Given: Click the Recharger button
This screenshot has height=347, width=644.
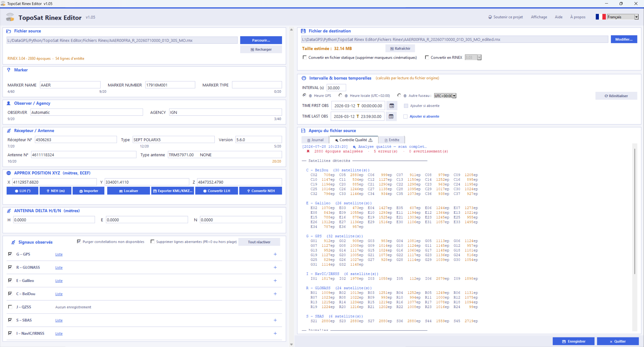Looking at the screenshot, I should click(x=261, y=50).
